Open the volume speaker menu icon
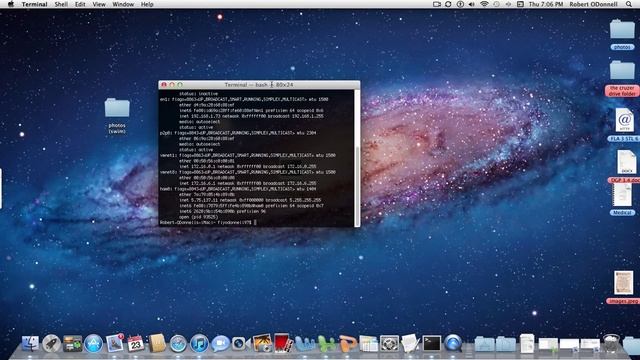 pyautogui.click(x=472, y=4)
